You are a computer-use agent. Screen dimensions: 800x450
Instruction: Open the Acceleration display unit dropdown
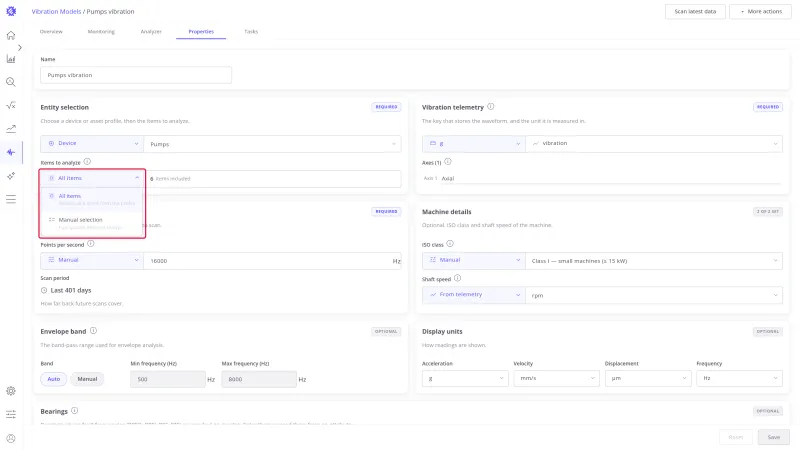point(465,378)
